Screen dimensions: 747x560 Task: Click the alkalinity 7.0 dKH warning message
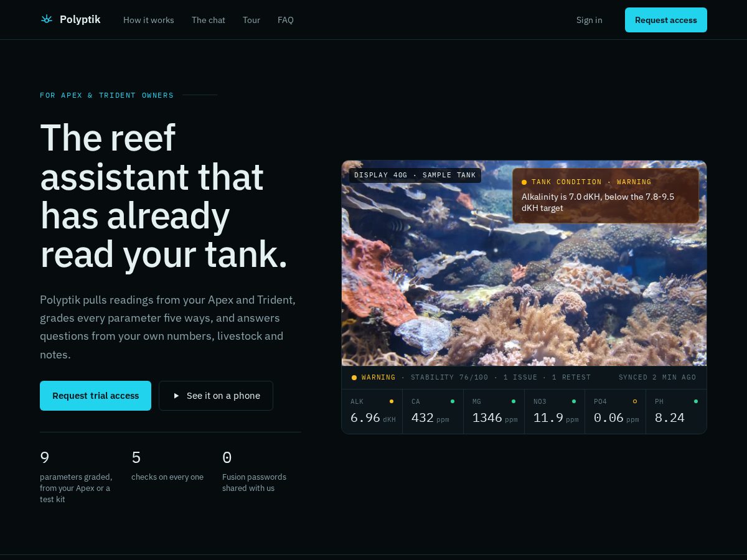[598, 202]
